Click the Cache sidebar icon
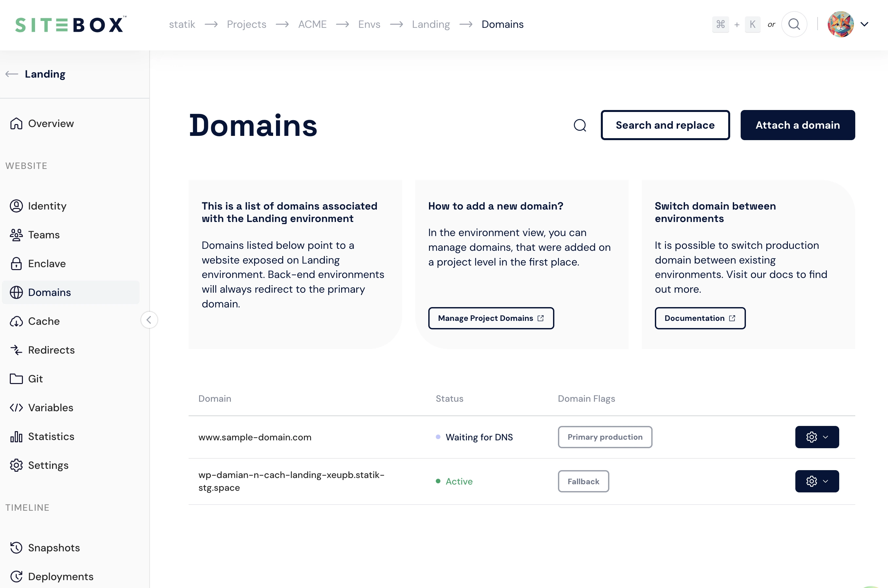888x588 pixels. coord(16,321)
